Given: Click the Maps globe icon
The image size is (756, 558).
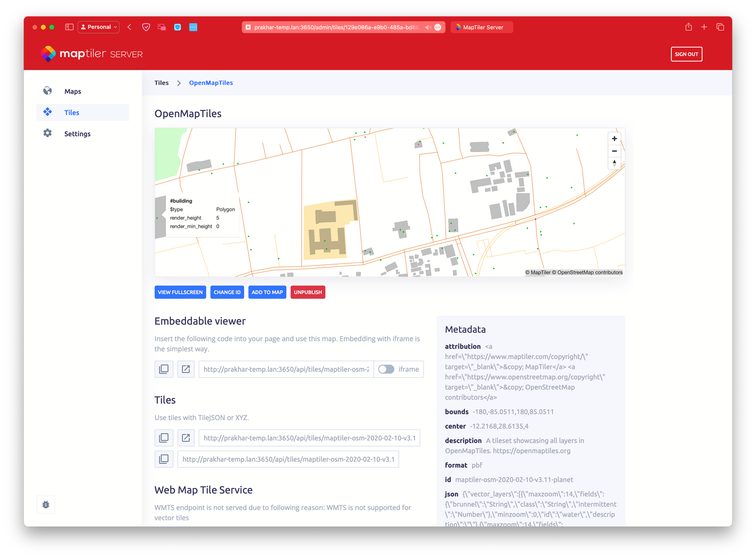Looking at the screenshot, I should pos(47,91).
